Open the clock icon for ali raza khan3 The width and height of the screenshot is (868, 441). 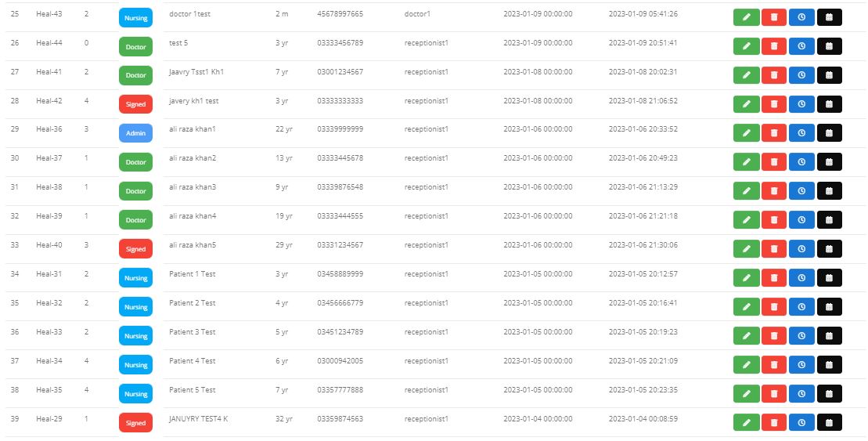pos(801,191)
